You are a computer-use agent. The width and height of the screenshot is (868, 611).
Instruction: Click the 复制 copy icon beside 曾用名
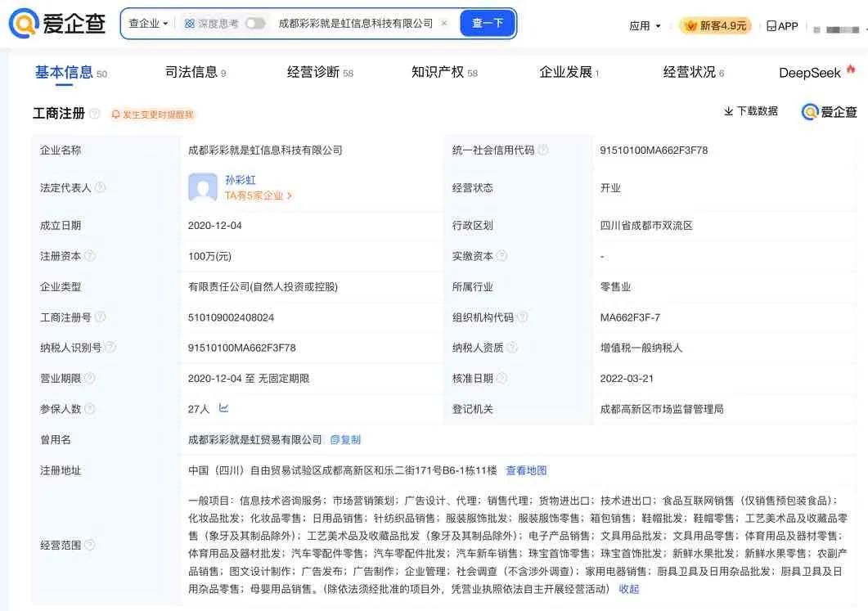point(335,440)
